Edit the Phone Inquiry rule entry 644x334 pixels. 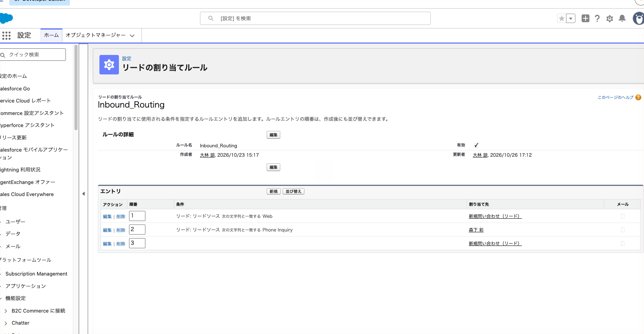tap(107, 230)
